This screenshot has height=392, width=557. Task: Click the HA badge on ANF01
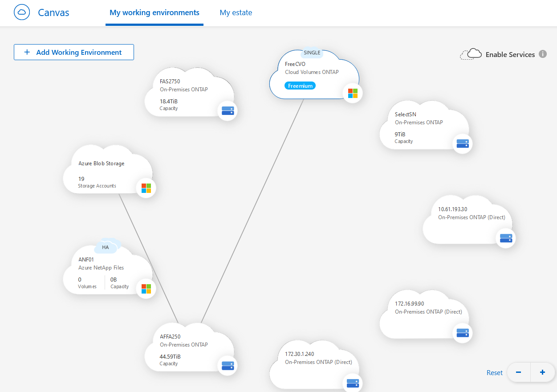[x=106, y=247]
